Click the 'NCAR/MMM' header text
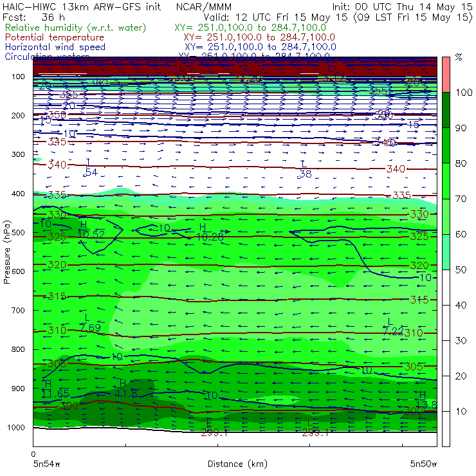This screenshot has height=476, width=476. click(204, 7)
